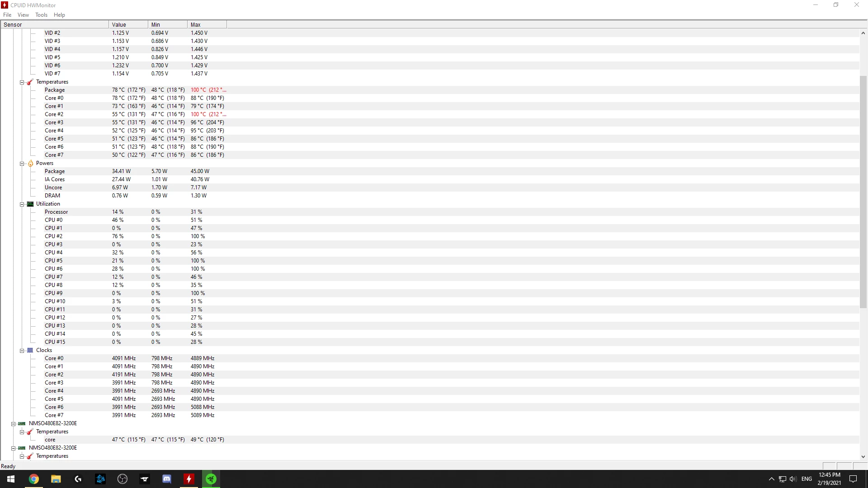
Task: Click the Clocks waveform icon
Action: click(30, 351)
